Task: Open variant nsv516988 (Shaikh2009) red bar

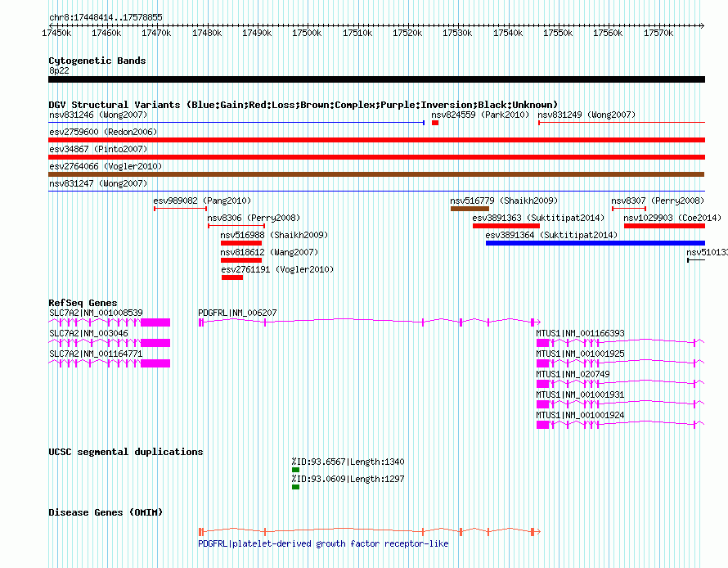Action: click(x=240, y=243)
